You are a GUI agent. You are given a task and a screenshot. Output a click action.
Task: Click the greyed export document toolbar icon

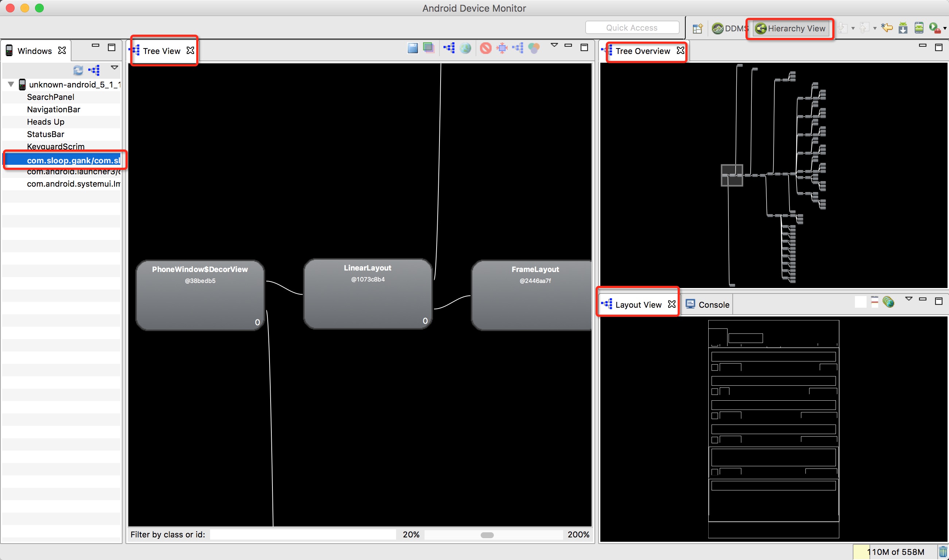[x=864, y=28]
